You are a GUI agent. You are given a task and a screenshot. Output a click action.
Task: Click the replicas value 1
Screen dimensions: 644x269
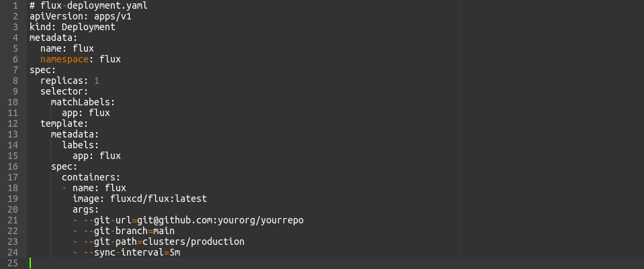click(x=97, y=80)
